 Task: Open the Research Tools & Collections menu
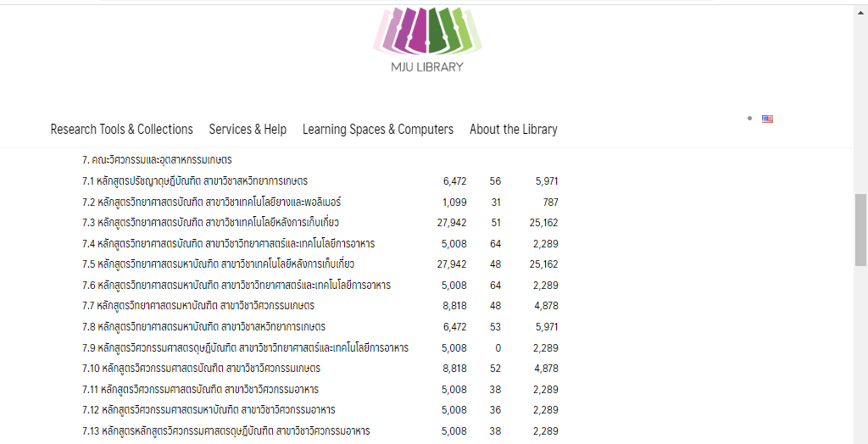point(121,130)
